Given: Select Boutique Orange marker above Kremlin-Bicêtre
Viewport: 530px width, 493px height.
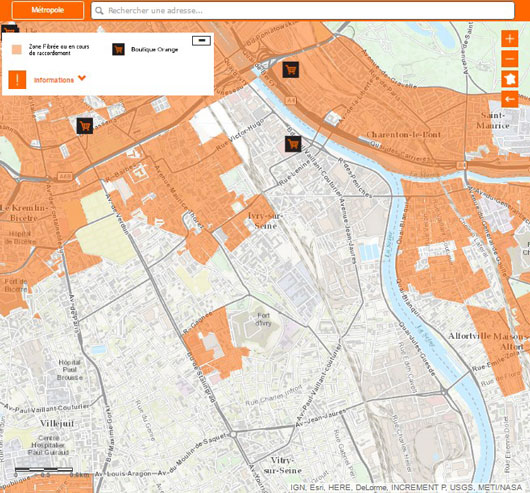Looking at the screenshot, I should coord(85,126).
